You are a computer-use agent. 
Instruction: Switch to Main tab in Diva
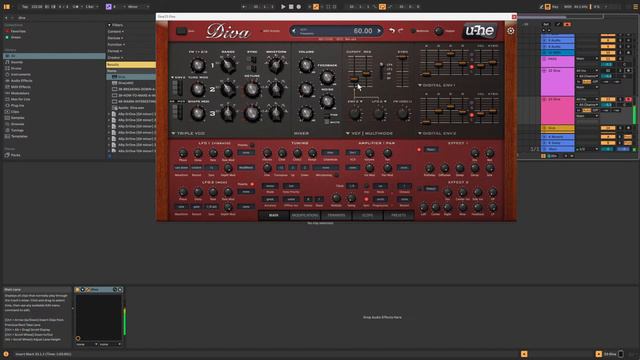[x=274, y=215]
